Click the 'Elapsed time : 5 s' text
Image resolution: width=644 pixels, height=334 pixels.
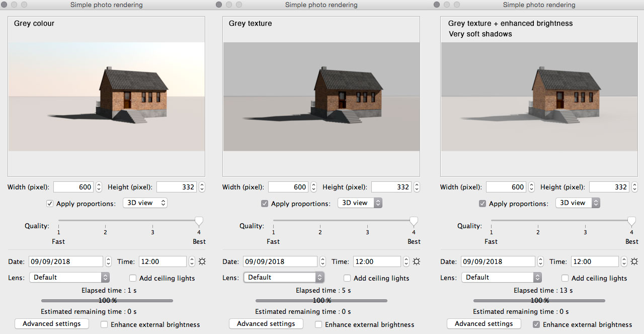(x=324, y=291)
